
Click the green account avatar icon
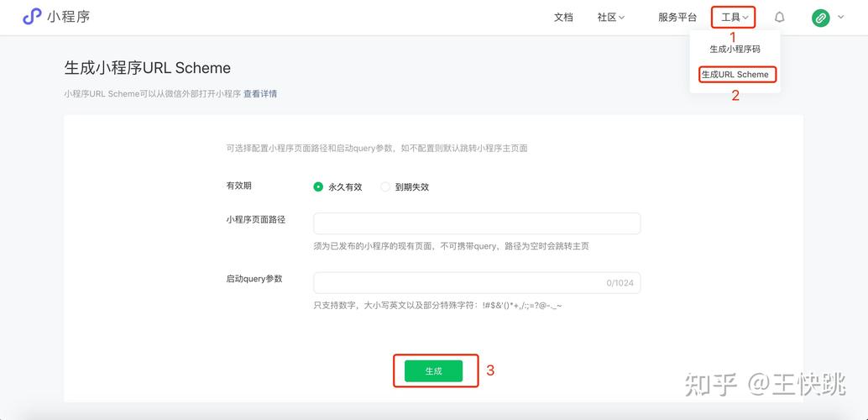(820, 18)
